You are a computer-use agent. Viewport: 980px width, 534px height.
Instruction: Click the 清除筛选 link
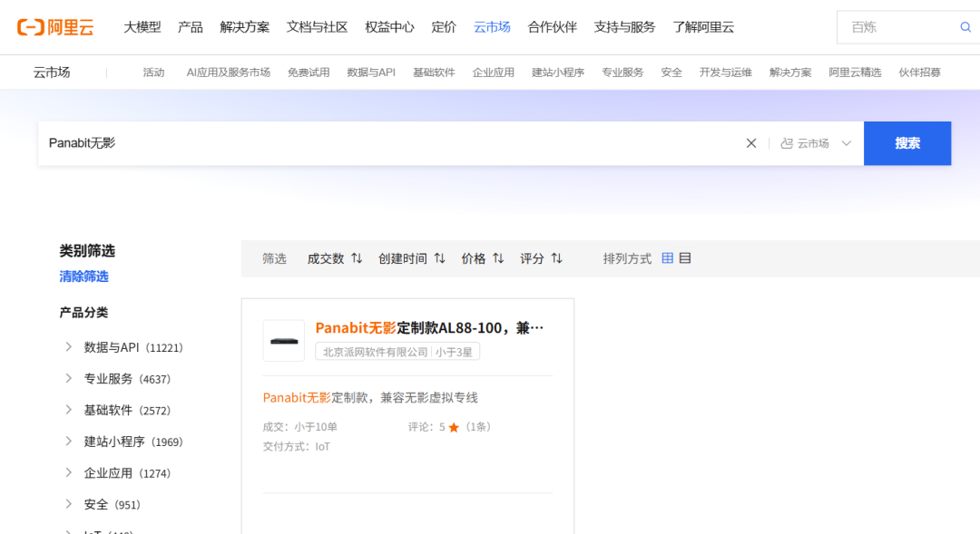click(83, 277)
